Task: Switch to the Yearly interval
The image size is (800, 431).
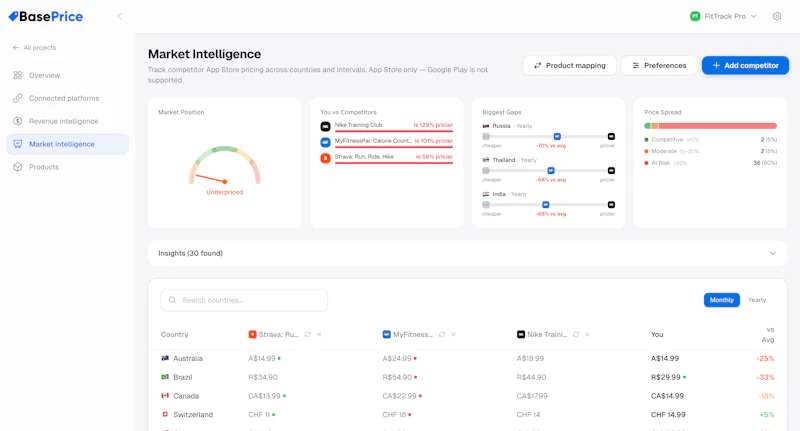Action: pos(757,300)
